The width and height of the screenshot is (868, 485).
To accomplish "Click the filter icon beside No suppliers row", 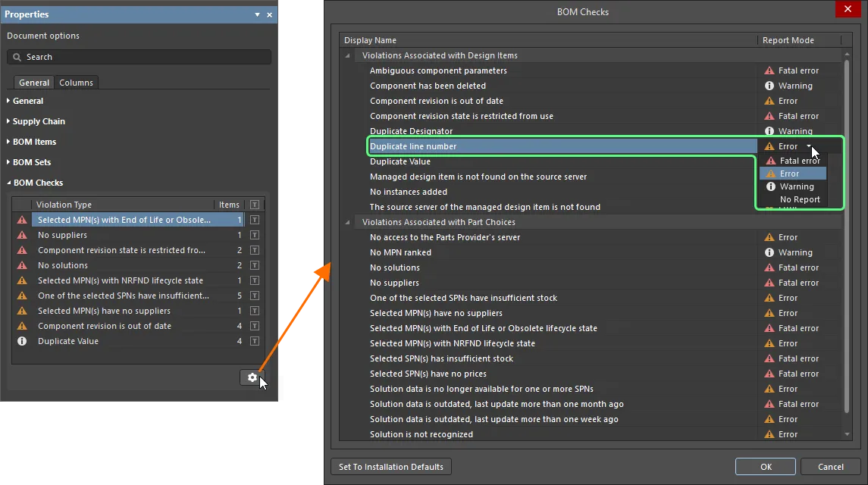I will click(x=255, y=235).
